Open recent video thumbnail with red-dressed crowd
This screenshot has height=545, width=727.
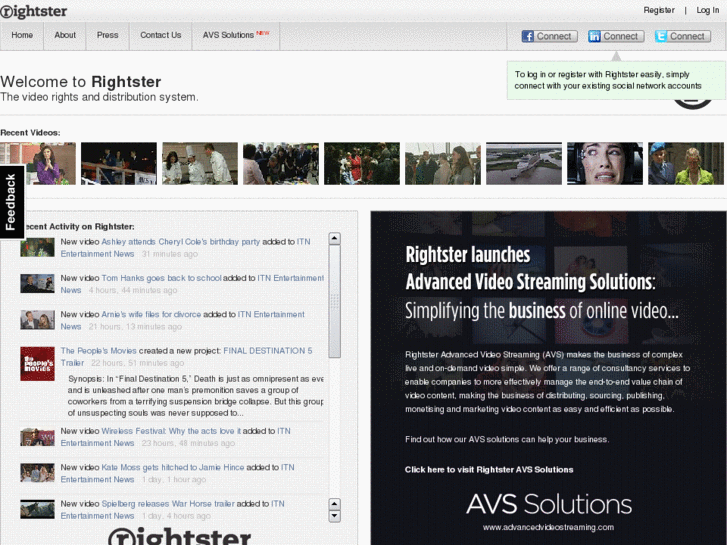click(x=362, y=163)
